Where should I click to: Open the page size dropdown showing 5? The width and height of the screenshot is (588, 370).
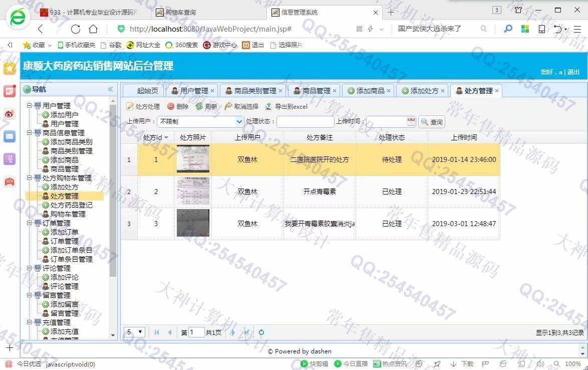(x=140, y=332)
